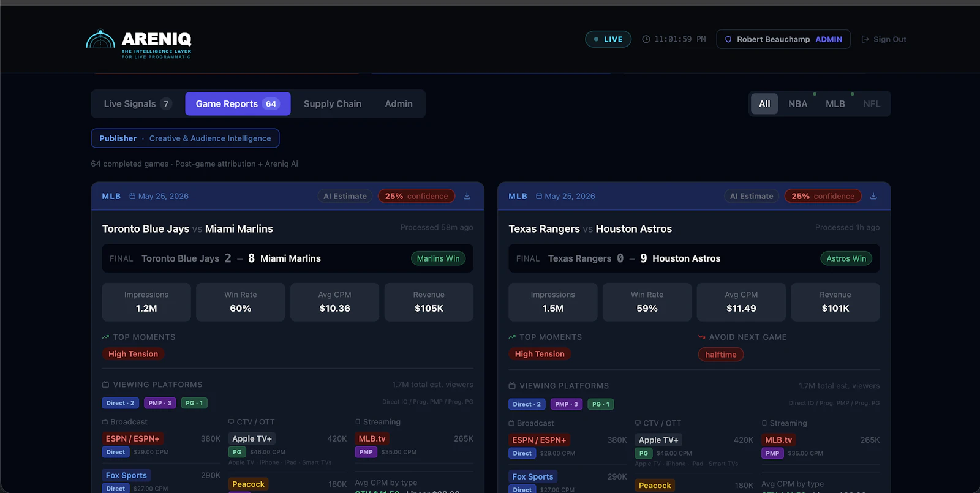This screenshot has width=980, height=493.
Task: Go to the Admin tab
Action: tap(399, 104)
